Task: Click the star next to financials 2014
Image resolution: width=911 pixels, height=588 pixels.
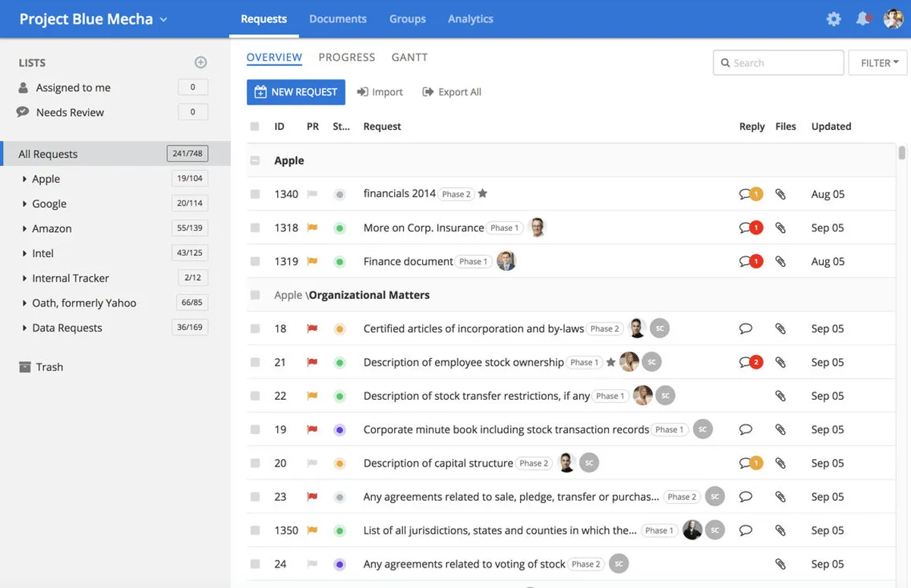Action: [482, 193]
